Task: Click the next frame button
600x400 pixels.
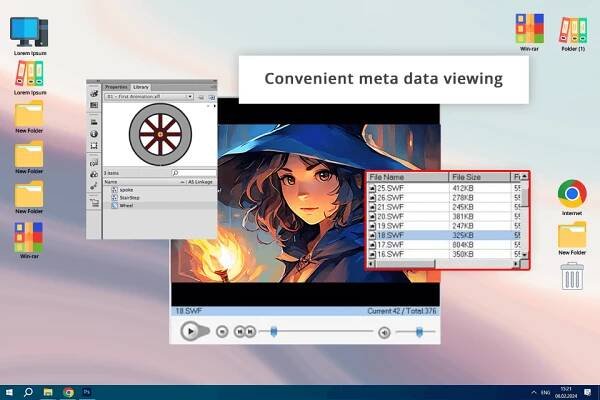Action: 248,332
